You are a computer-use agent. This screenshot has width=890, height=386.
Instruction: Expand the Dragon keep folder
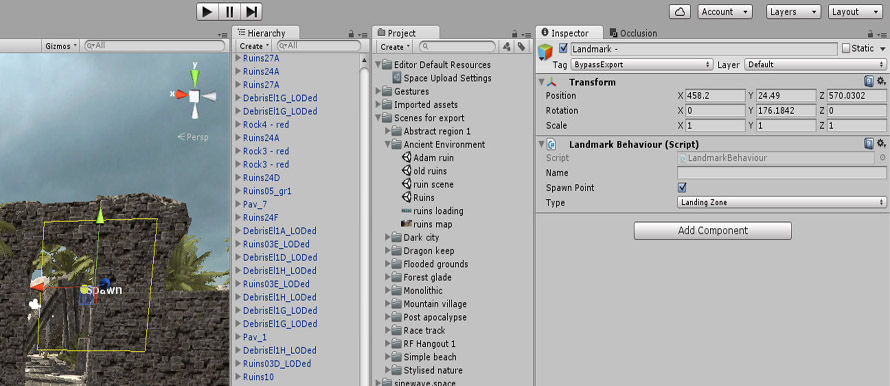tap(388, 250)
